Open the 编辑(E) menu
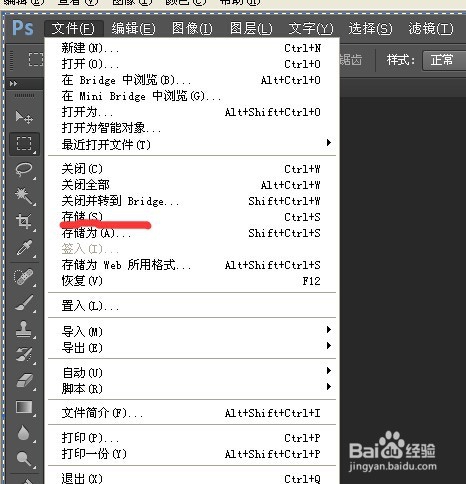Image resolution: width=466 pixels, height=484 pixels. (133, 28)
